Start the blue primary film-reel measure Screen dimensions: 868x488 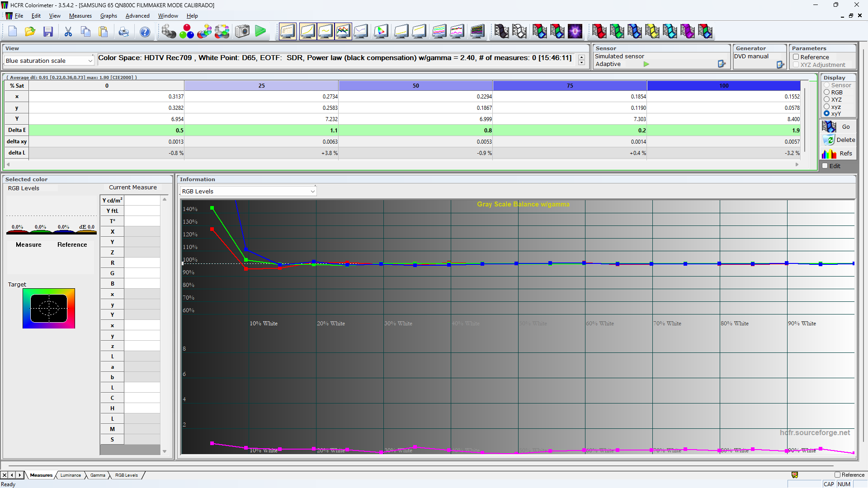(635, 31)
